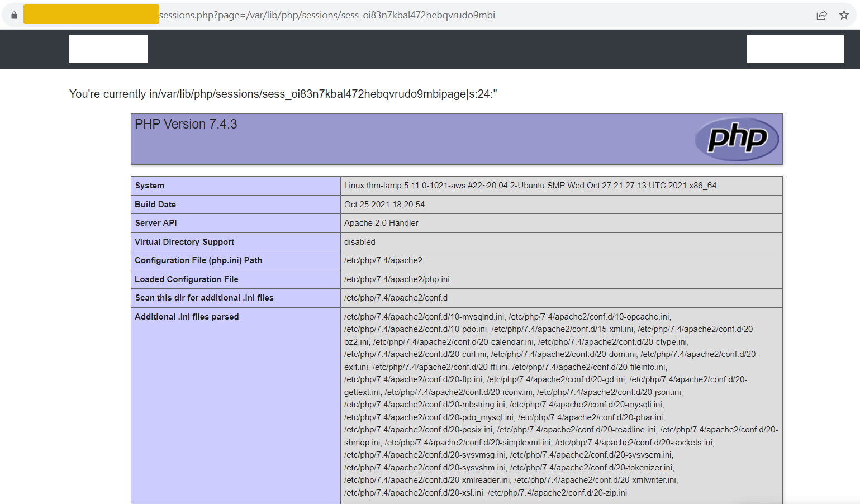860x504 pixels.
Task: Click the Loaded Configuration File label
Action: click(187, 279)
